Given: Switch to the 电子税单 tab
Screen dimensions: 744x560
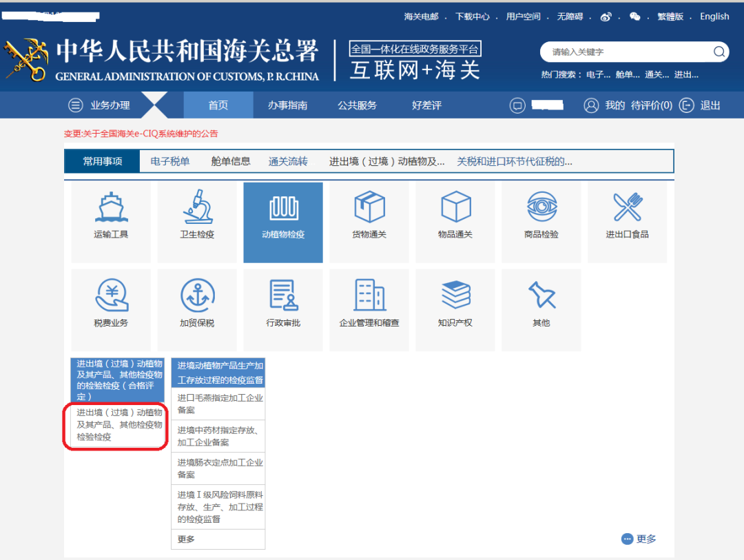Looking at the screenshot, I should 170,161.
